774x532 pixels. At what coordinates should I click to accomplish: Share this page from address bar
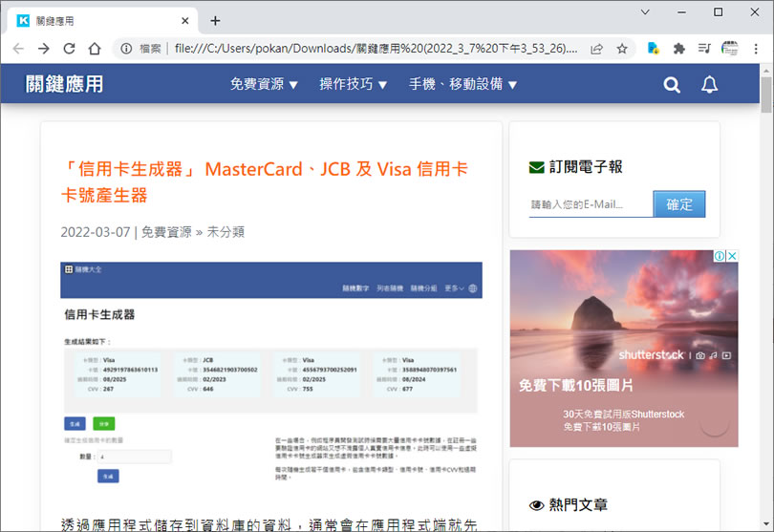[596, 49]
